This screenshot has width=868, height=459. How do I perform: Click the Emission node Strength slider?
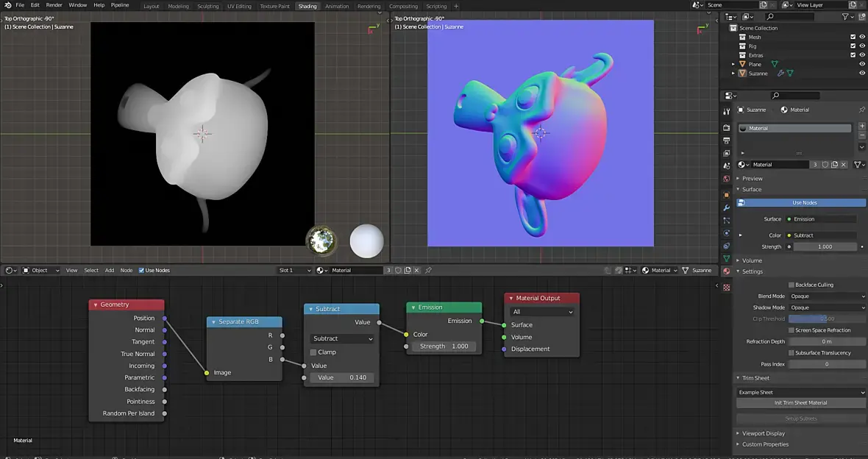pos(444,346)
